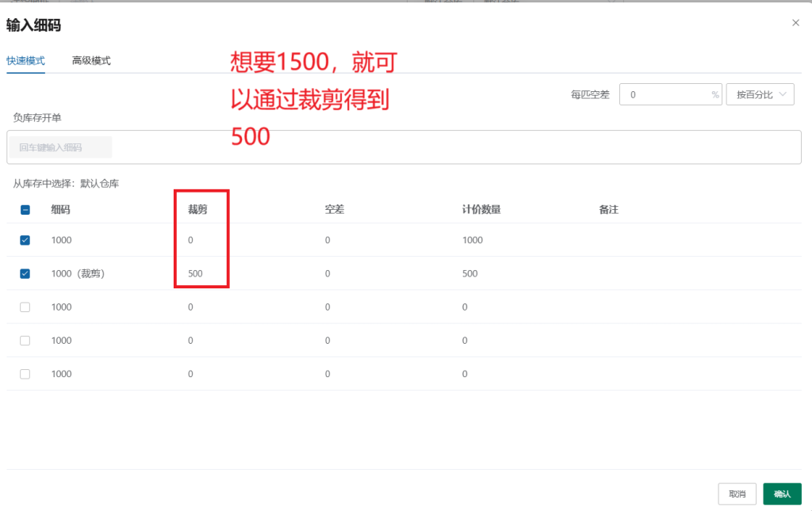Check the fourth row's checkbox
The image size is (812, 511).
[x=25, y=341]
